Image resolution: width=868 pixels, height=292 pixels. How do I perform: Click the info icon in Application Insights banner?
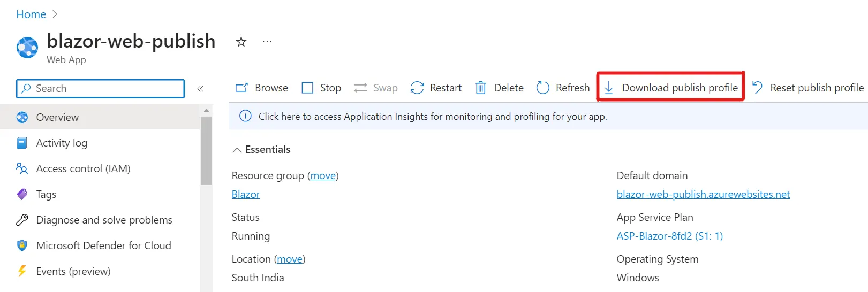click(245, 116)
